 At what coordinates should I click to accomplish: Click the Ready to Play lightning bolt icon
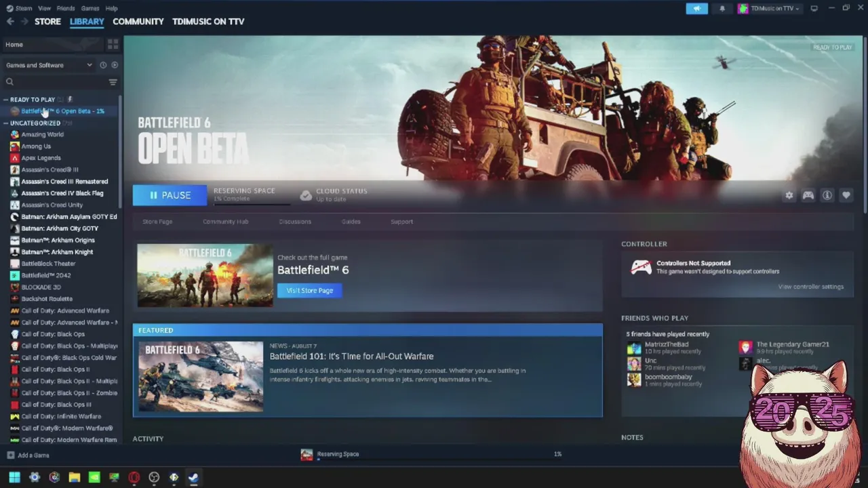[69, 100]
